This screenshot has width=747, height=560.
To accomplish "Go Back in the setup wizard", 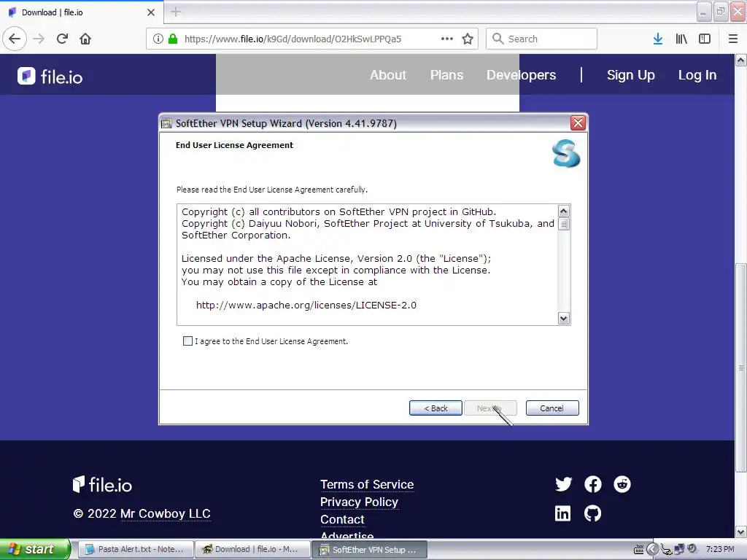I will 436,408.
